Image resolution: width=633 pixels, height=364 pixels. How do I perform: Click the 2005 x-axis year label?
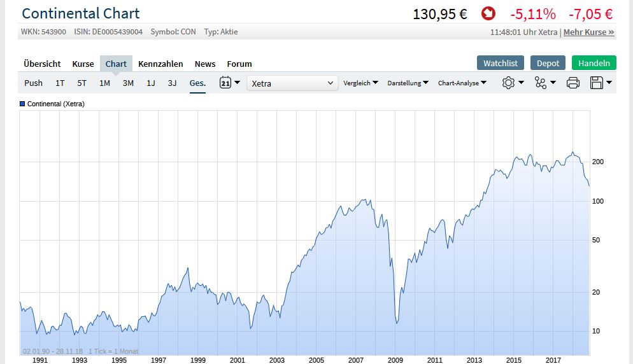tap(316, 360)
